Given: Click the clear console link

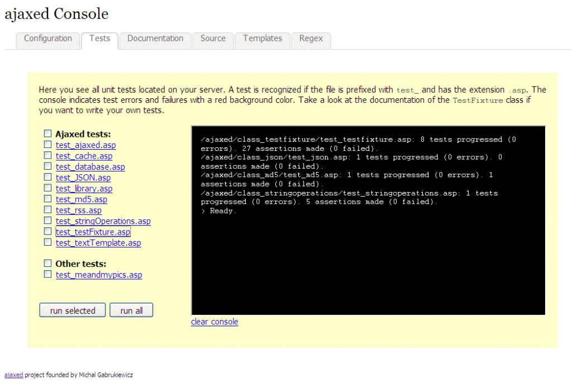Looking at the screenshot, I should tap(214, 322).
